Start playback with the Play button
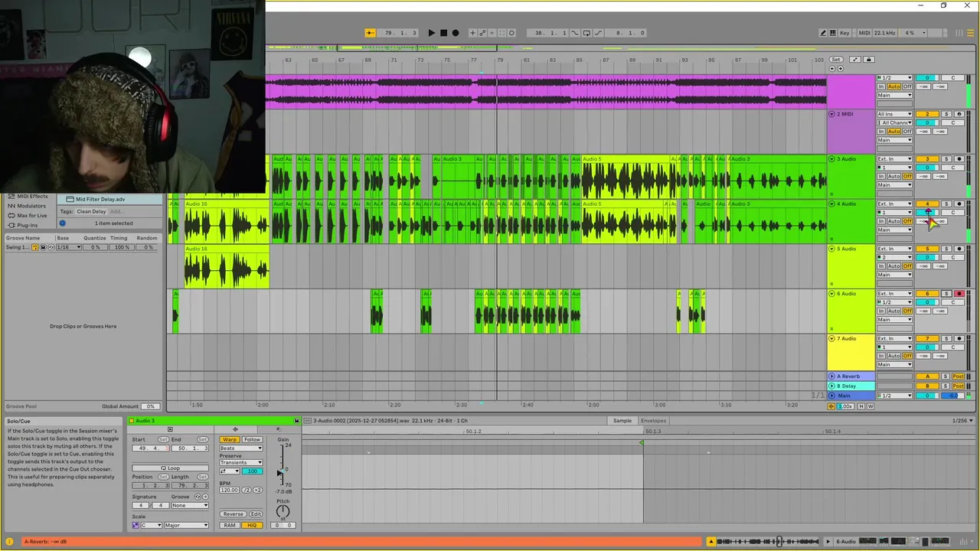The width and height of the screenshot is (980, 551). click(x=431, y=33)
